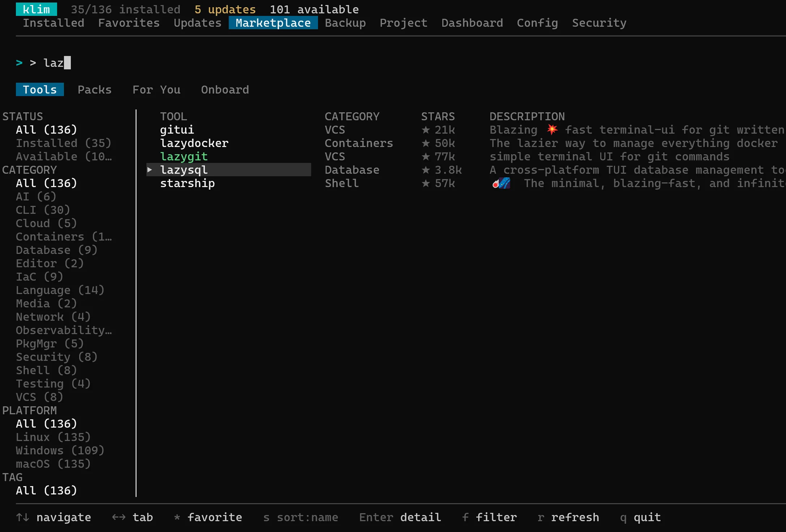
Task: Filter category by Editor (2)
Action: (x=50, y=264)
